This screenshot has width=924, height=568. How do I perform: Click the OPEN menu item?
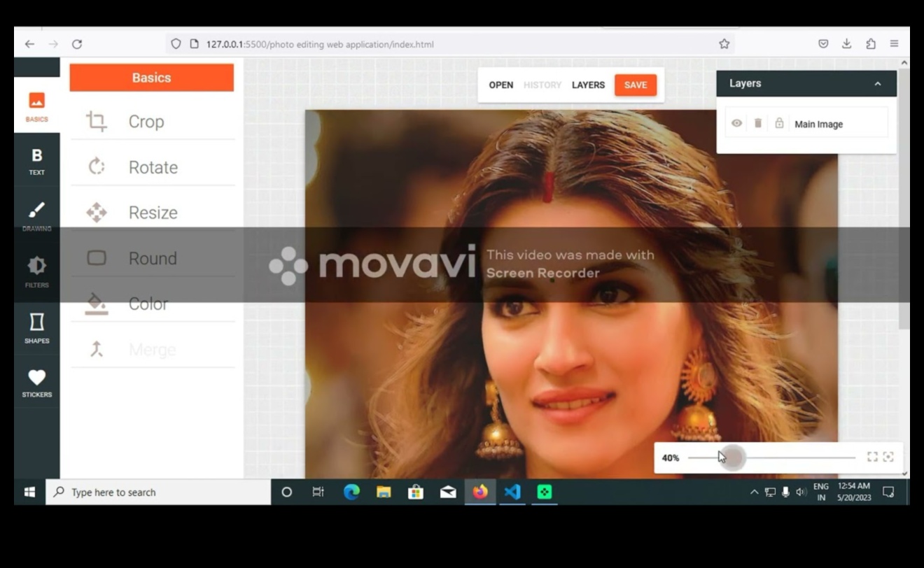tap(500, 85)
